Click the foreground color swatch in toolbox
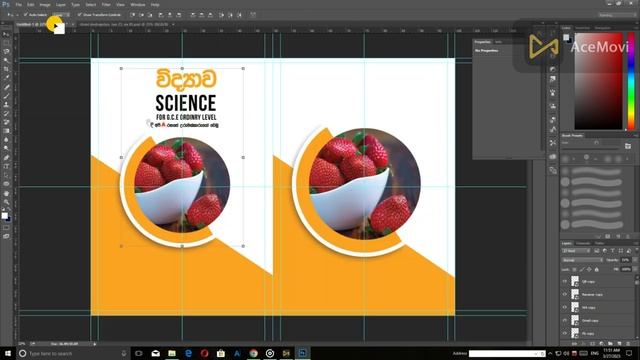640x360 pixels. 4,215
